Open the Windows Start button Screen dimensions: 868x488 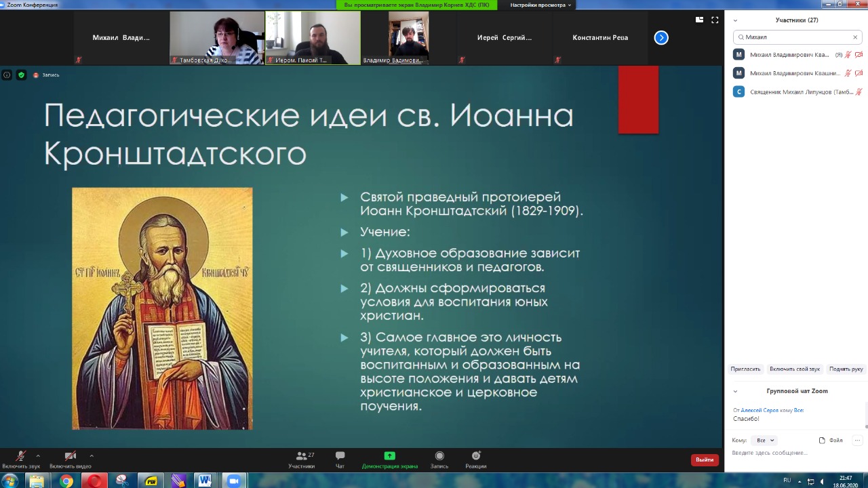click(x=9, y=481)
